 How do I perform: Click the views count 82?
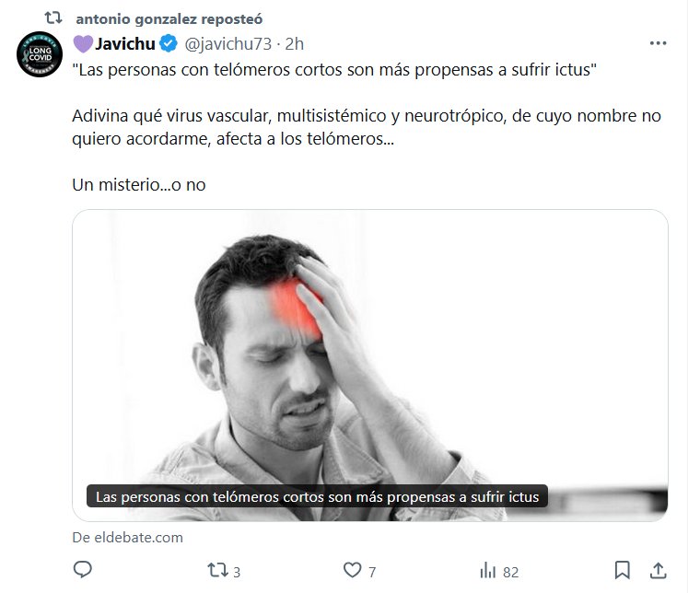coord(510,572)
